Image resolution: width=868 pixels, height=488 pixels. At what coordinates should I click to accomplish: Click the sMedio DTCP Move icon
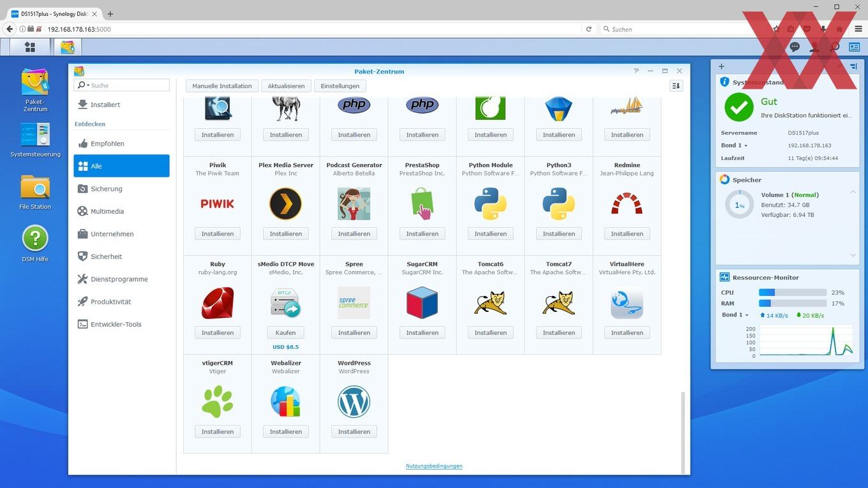tap(286, 302)
